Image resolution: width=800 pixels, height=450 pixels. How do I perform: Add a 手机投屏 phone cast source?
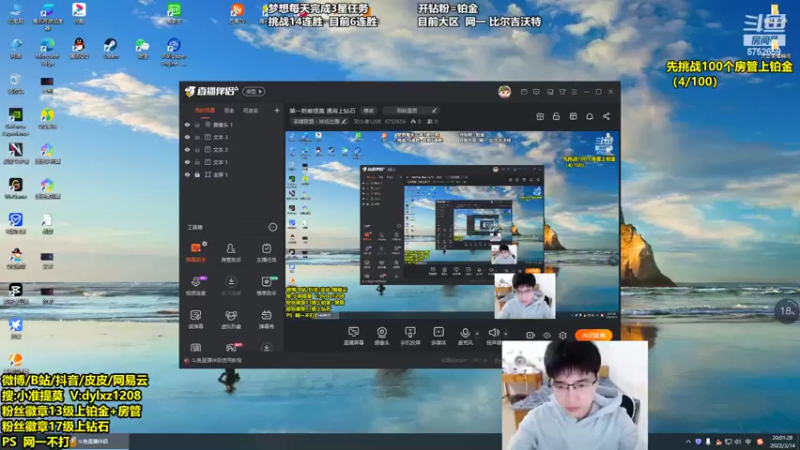pos(410,336)
